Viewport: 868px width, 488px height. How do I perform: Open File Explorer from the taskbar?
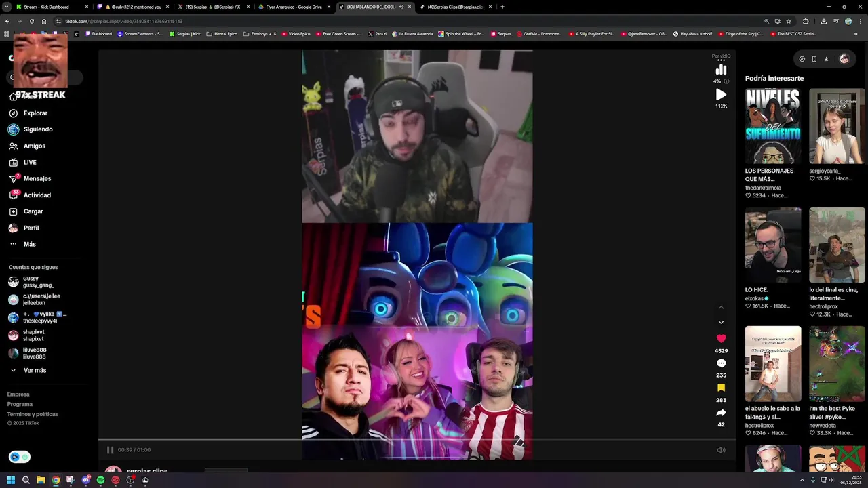pos(41,480)
